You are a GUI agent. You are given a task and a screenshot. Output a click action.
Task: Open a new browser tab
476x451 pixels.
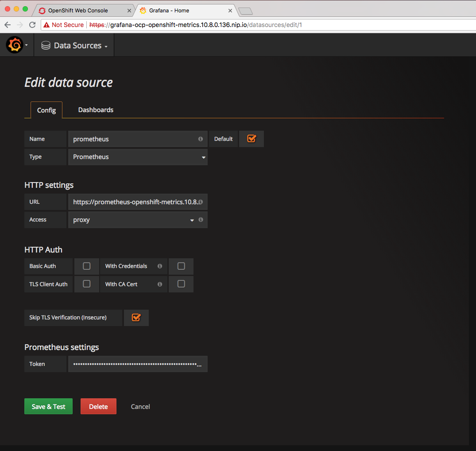(245, 11)
